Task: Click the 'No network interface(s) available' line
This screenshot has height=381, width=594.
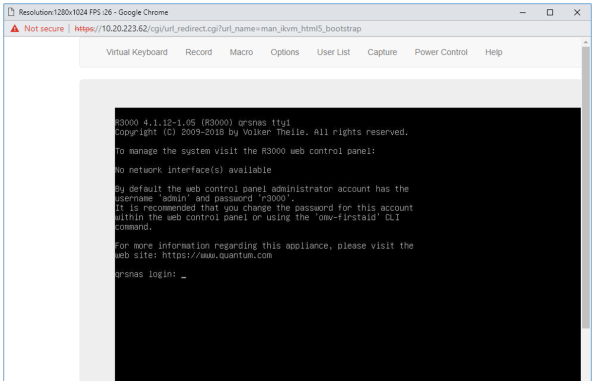Action: [x=193, y=170]
